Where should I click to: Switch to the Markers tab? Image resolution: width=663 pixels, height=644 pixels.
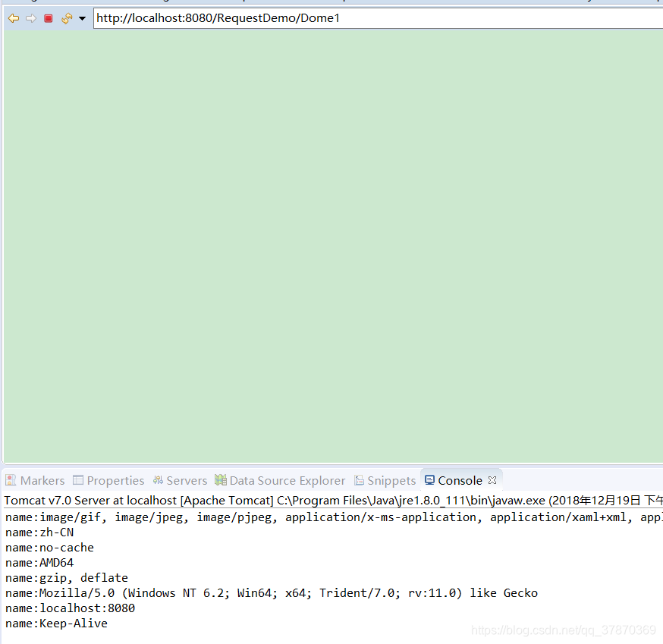35,480
